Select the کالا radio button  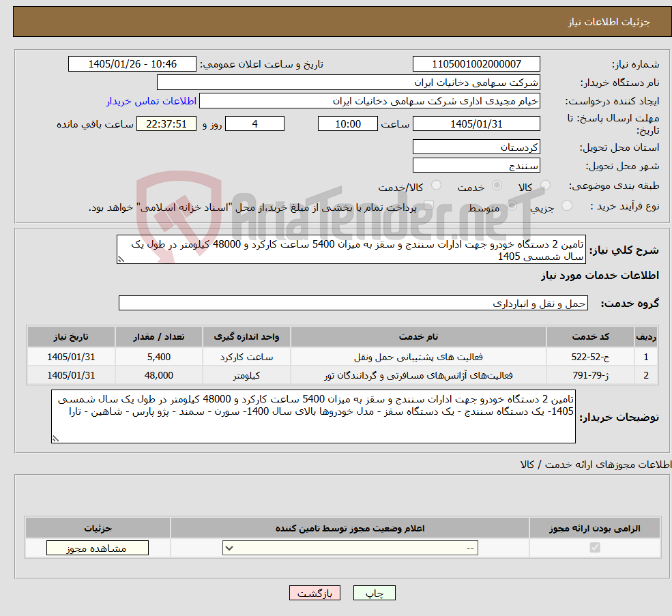pos(545,185)
